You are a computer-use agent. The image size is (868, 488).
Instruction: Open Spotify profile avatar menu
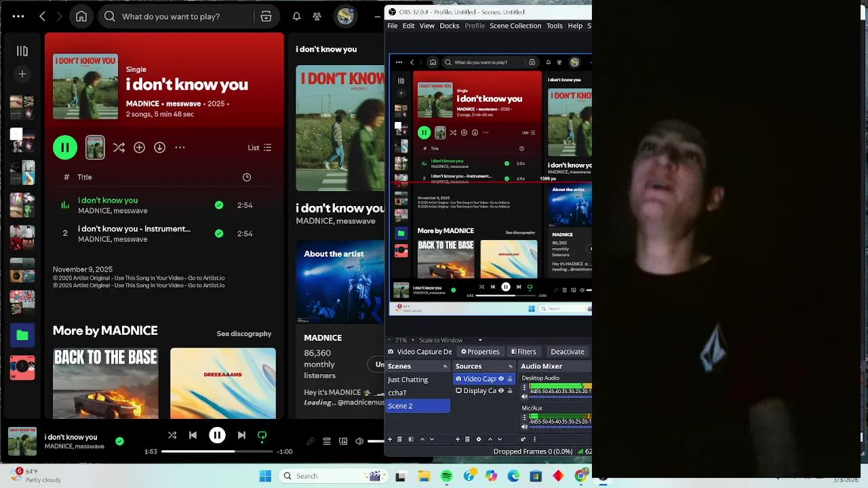345,16
